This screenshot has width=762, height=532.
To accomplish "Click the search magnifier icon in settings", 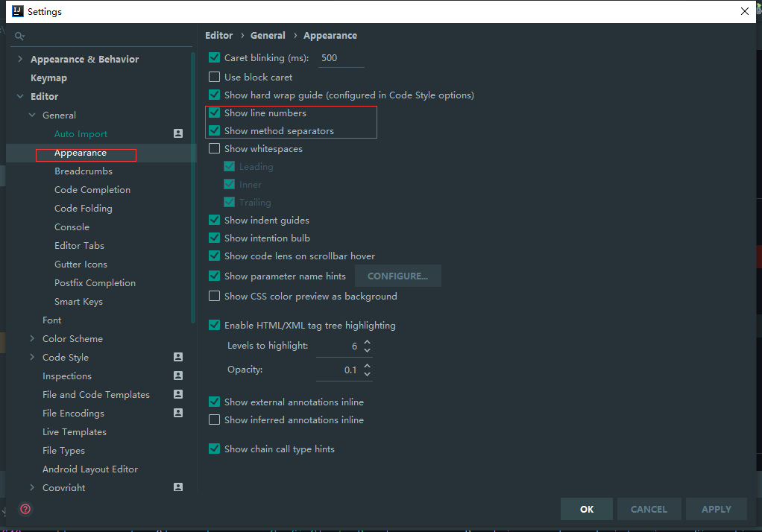I will [19, 36].
